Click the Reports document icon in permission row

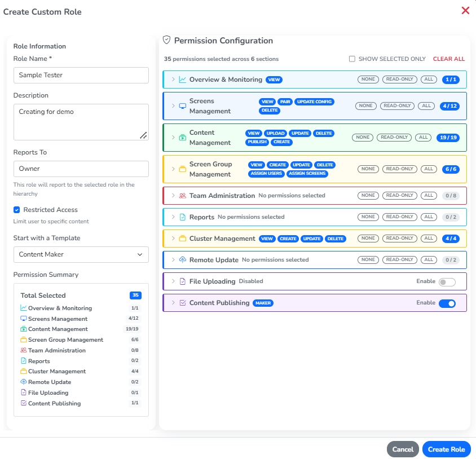click(x=182, y=217)
